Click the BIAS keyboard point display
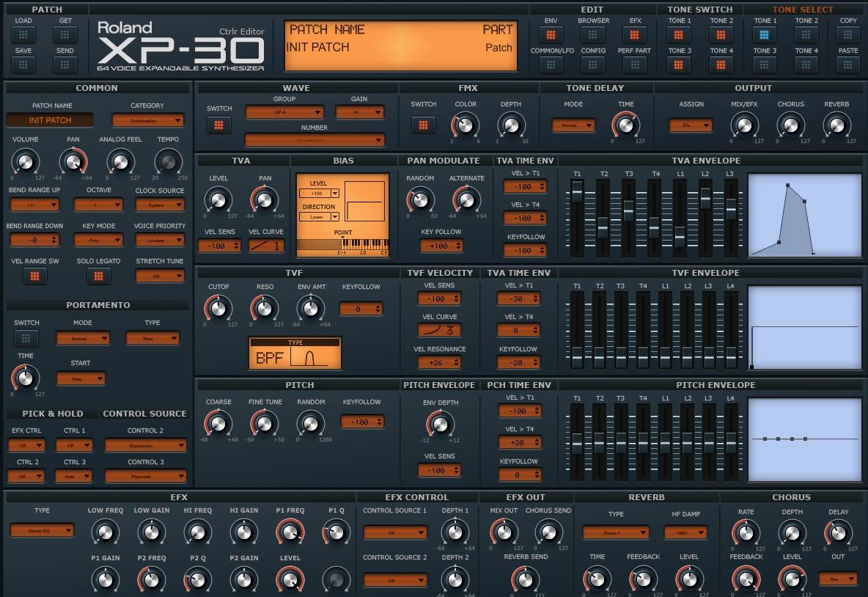The width and height of the screenshot is (868, 597). point(342,246)
